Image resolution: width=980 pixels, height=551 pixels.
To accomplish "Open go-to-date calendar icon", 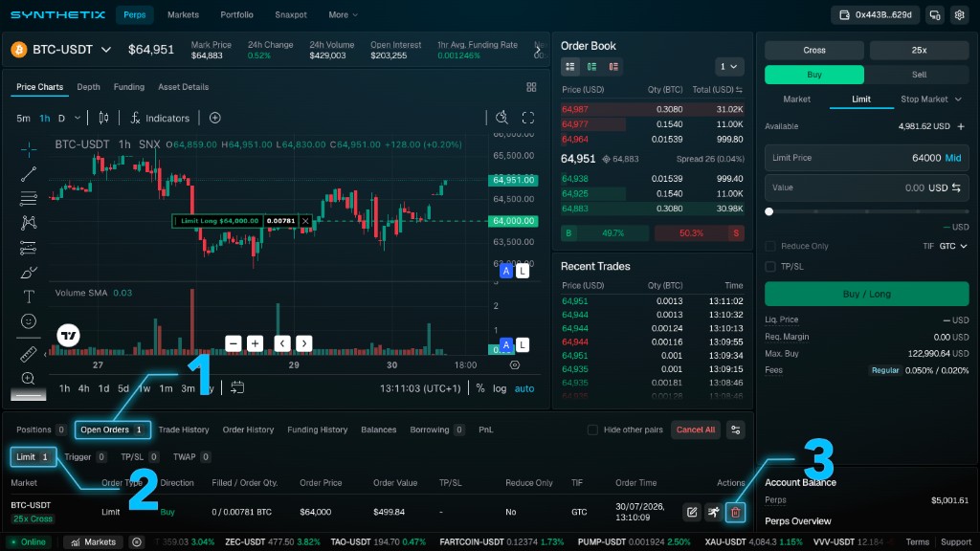I will [x=237, y=388].
